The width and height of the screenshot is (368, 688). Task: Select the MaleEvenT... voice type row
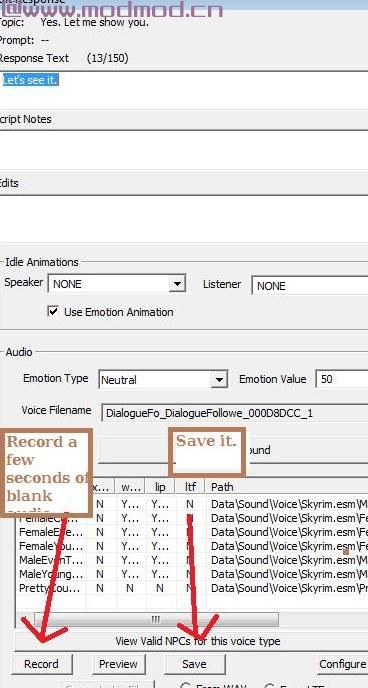click(x=192, y=560)
